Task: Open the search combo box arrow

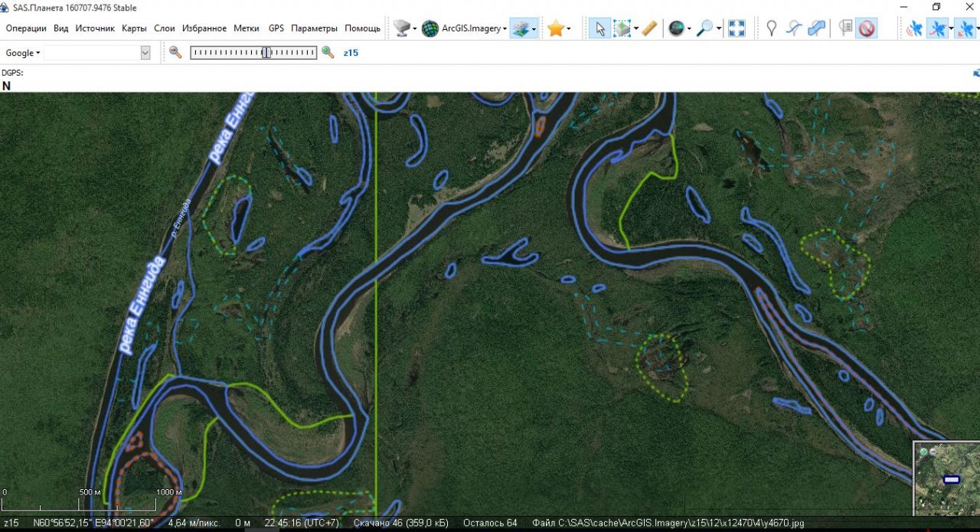Action: (x=145, y=53)
